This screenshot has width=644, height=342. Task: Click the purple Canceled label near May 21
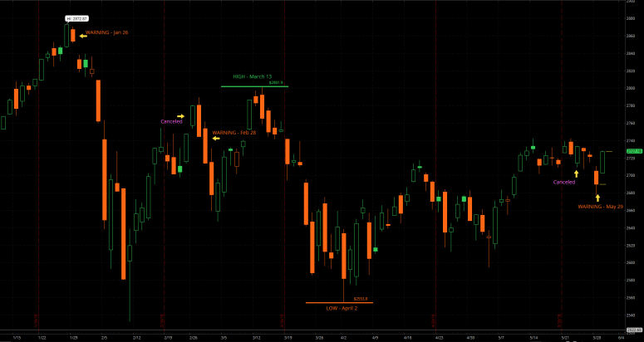[563, 181]
